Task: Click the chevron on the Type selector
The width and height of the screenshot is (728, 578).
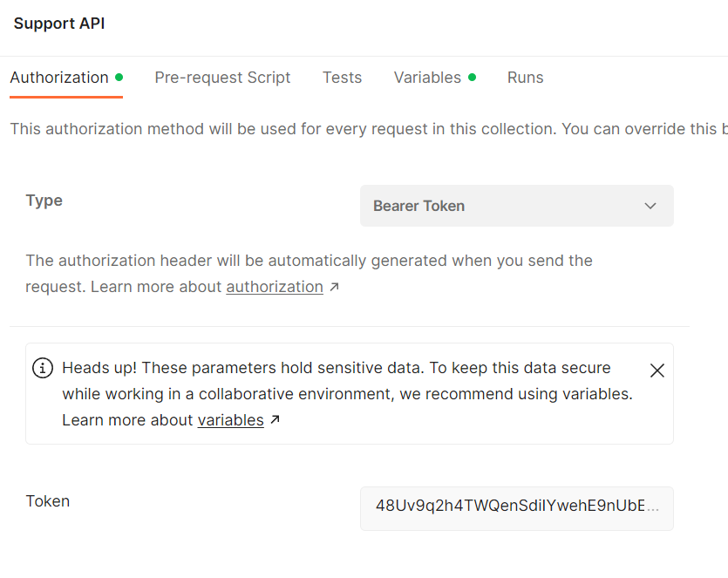Action: tap(650, 206)
